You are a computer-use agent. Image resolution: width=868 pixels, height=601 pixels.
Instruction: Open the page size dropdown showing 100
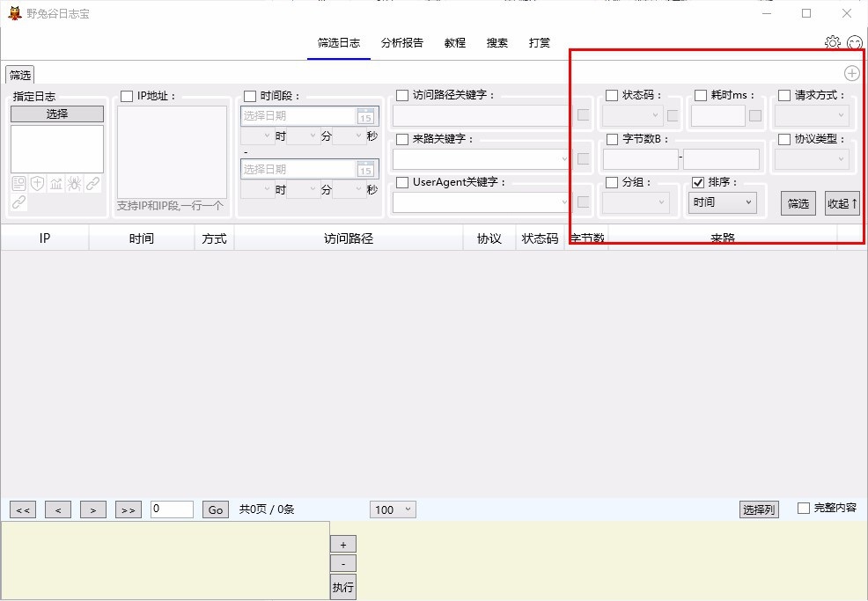click(393, 509)
